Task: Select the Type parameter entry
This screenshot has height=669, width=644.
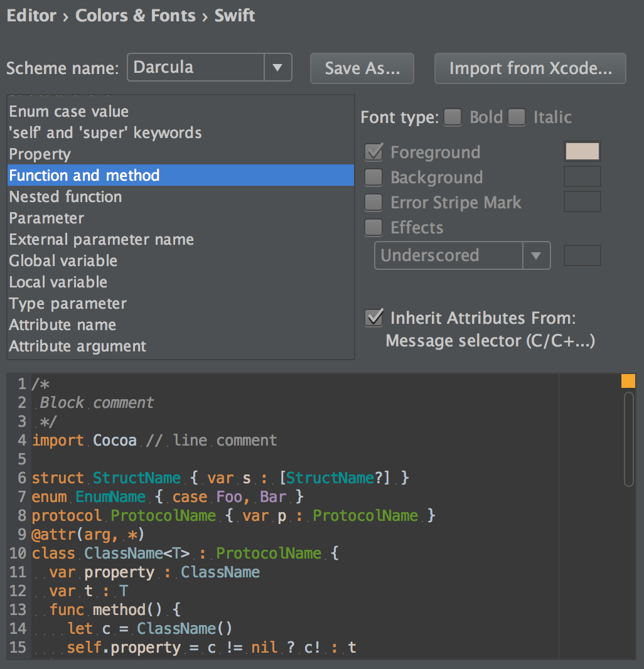Action: point(67,303)
